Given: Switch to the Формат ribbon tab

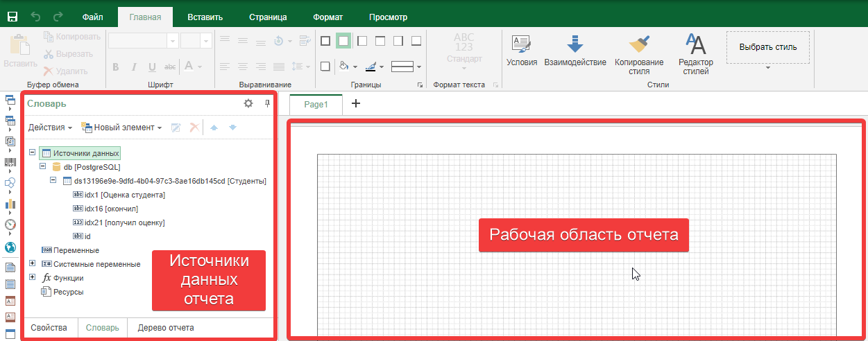Looking at the screenshot, I should [327, 17].
